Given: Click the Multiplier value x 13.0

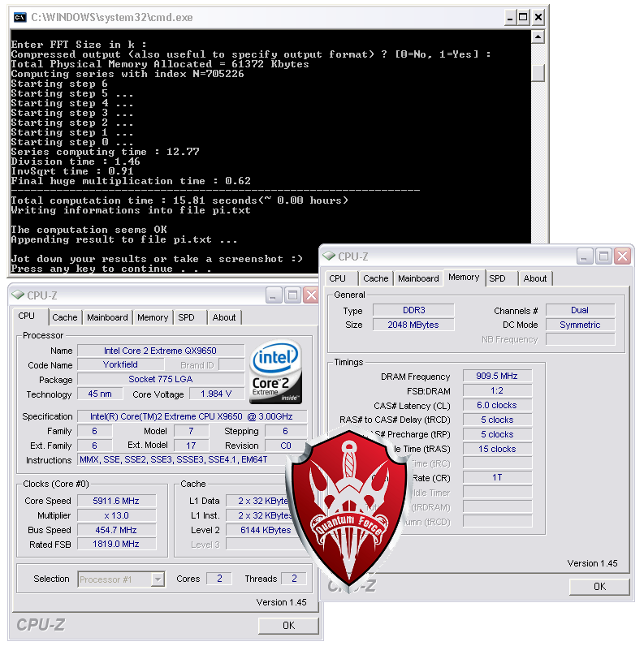Looking at the screenshot, I should point(116,515).
